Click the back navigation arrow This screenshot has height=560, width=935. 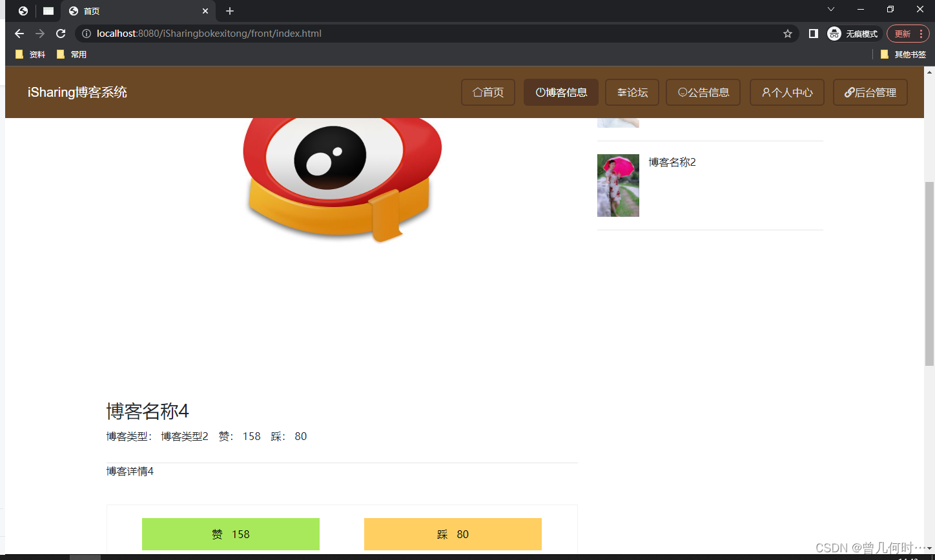[x=19, y=34]
